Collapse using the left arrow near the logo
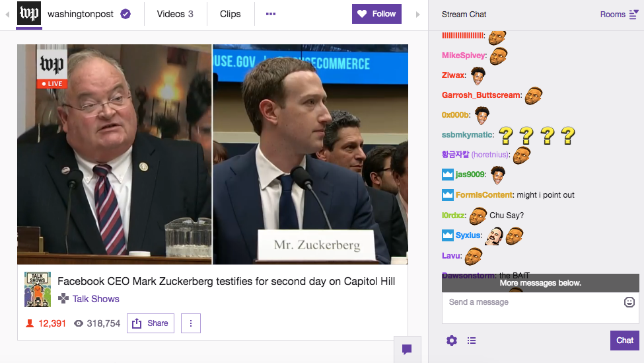 click(x=7, y=15)
